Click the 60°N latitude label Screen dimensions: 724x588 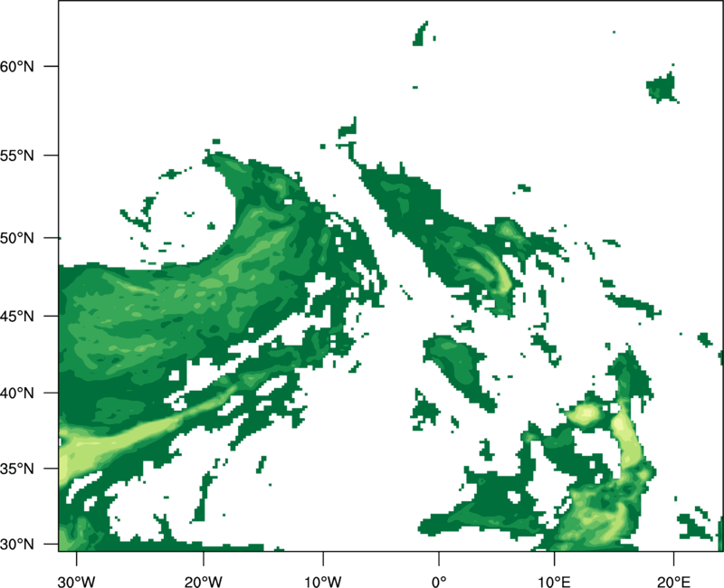point(17,66)
